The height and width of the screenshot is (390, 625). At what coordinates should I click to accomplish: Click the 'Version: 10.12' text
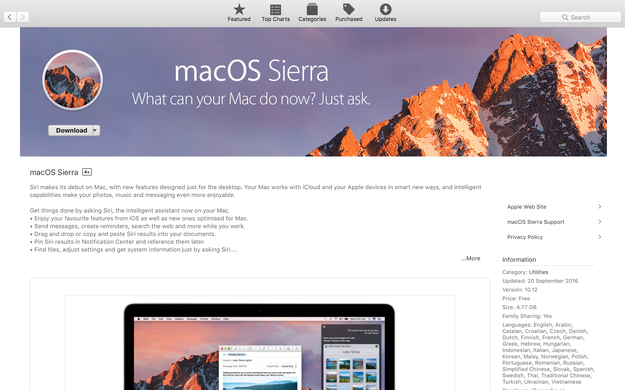pos(520,290)
